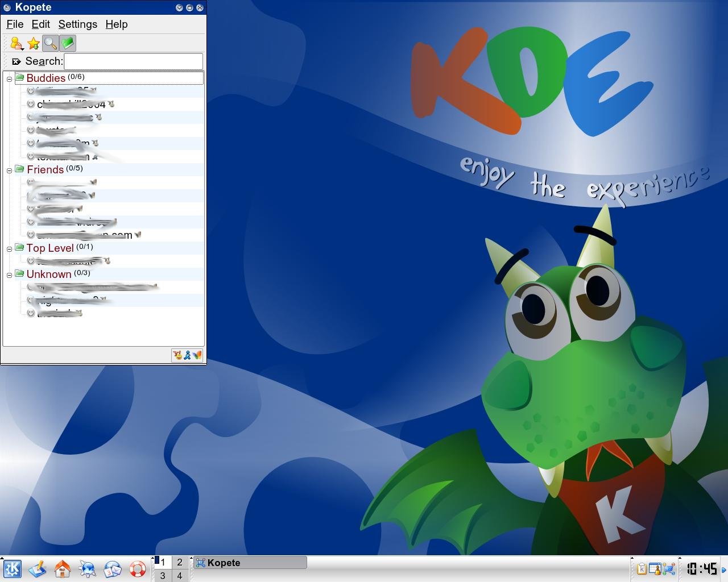Switch to virtual desktop 3
Image resolution: width=728 pixels, height=582 pixels.
coord(163,576)
